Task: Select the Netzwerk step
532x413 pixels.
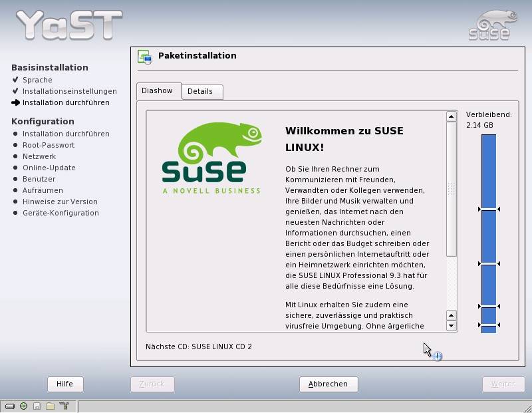Action: coord(39,156)
